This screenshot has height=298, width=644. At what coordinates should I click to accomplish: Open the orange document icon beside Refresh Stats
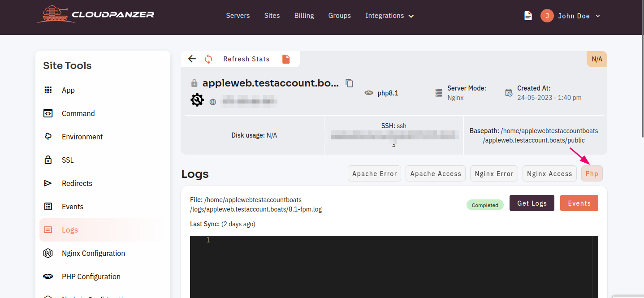(286, 59)
